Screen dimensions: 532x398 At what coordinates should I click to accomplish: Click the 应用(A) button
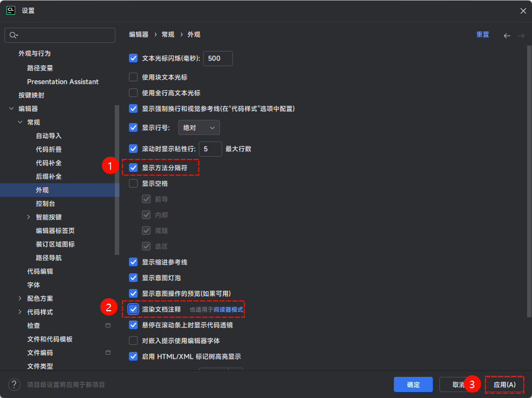504,384
